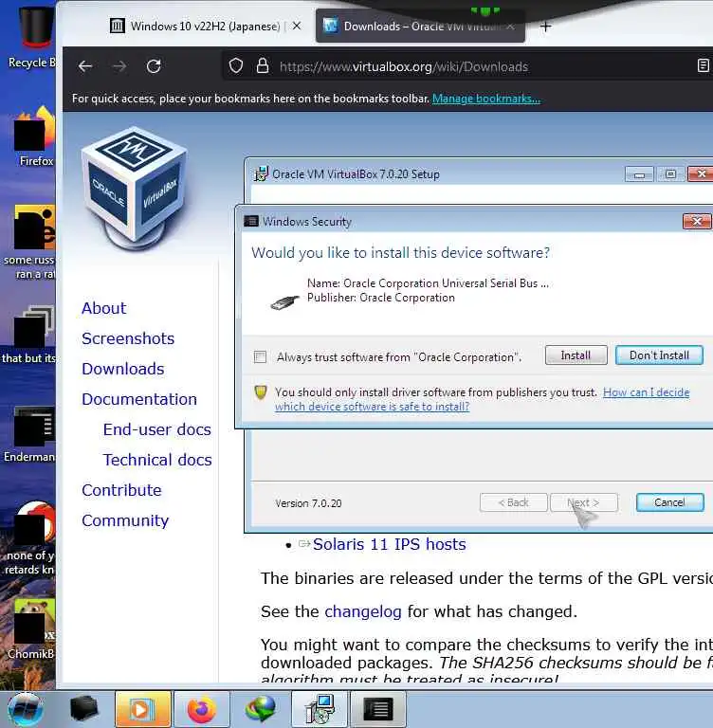The width and height of the screenshot is (713, 728).
Task: Select the Downloads – Oracle VM VirtualBox tab
Action: coord(420,27)
